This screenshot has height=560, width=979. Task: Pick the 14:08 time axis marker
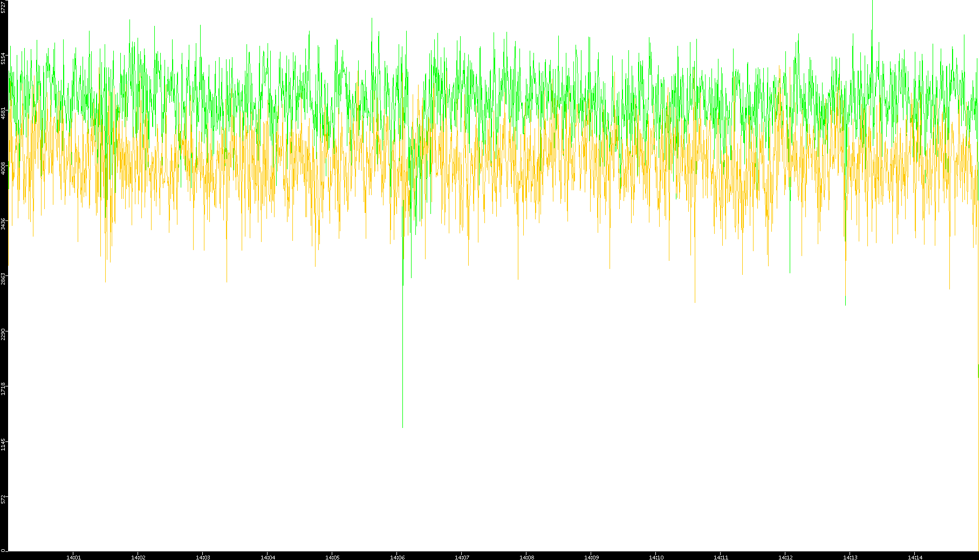(x=526, y=557)
